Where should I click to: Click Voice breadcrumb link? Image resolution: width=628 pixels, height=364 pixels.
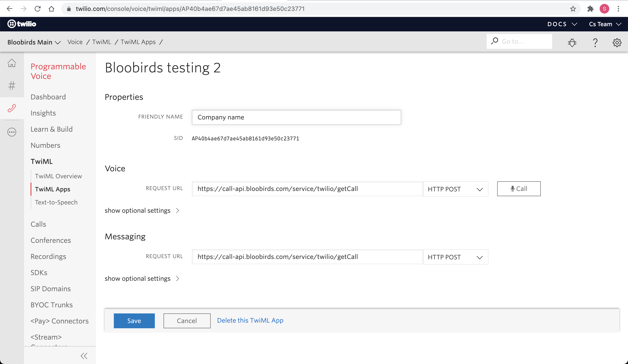(x=75, y=42)
